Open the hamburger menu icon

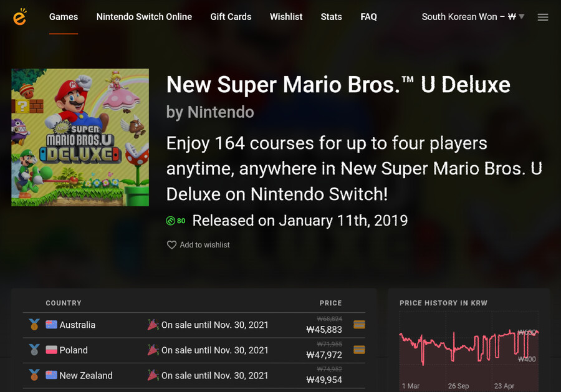(543, 17)
